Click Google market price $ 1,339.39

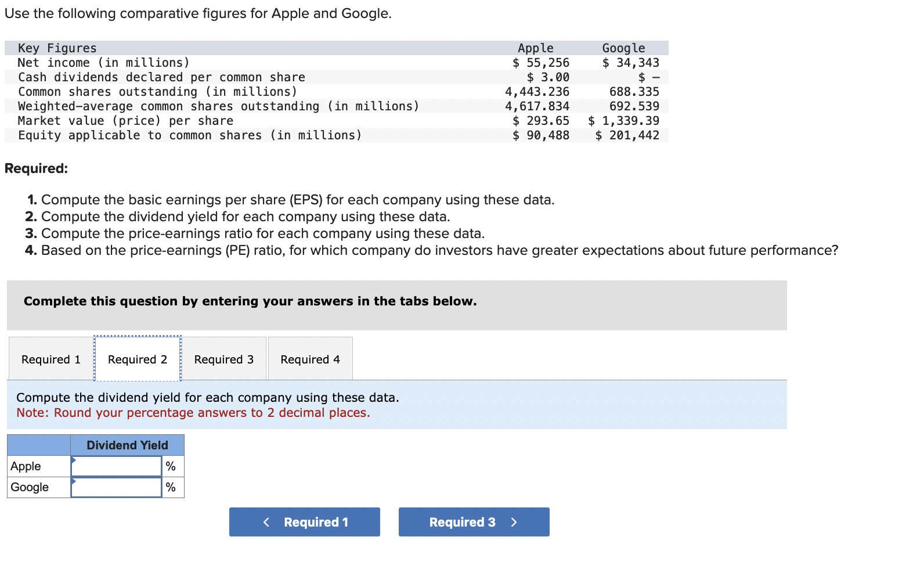click(624, 121)
